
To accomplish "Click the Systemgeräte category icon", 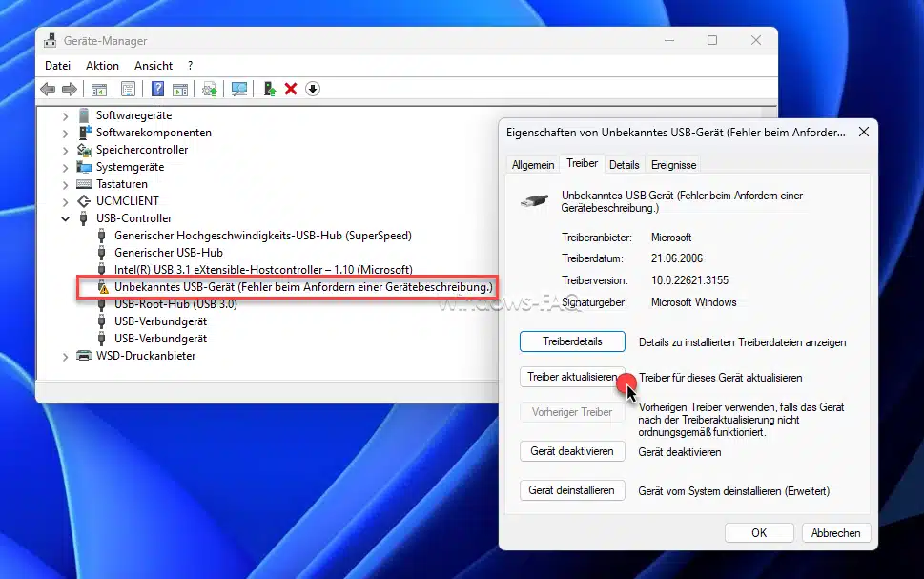I will [84, 167].
